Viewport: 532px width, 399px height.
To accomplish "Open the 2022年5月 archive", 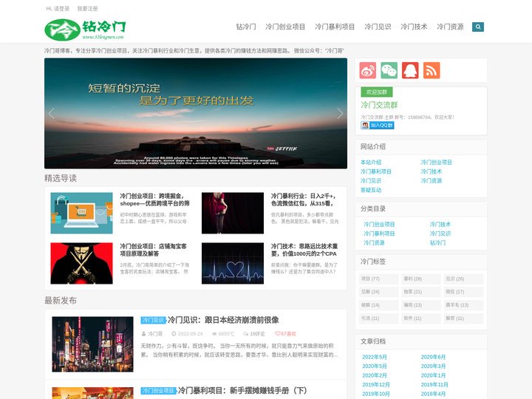I will [x=374, y=357].
